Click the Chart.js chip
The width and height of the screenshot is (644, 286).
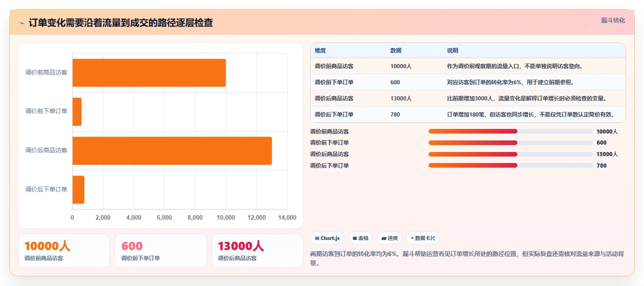[x=327, y=238]
